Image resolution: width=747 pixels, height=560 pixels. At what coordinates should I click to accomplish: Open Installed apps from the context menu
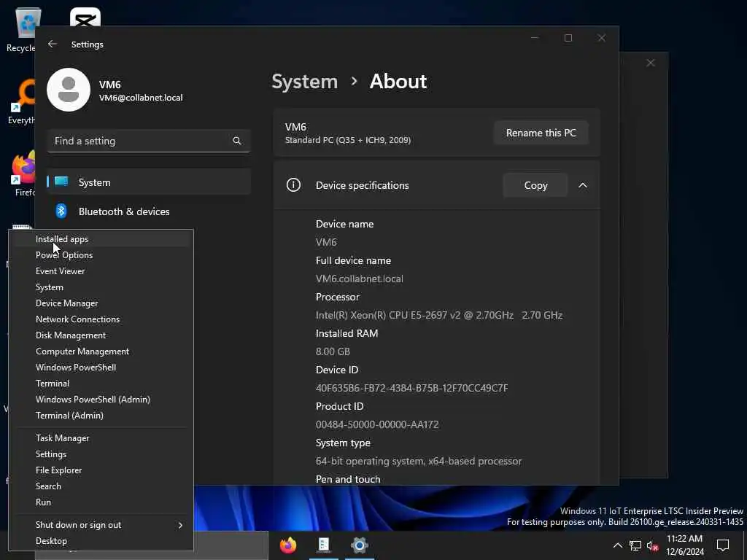coord(101,239)
